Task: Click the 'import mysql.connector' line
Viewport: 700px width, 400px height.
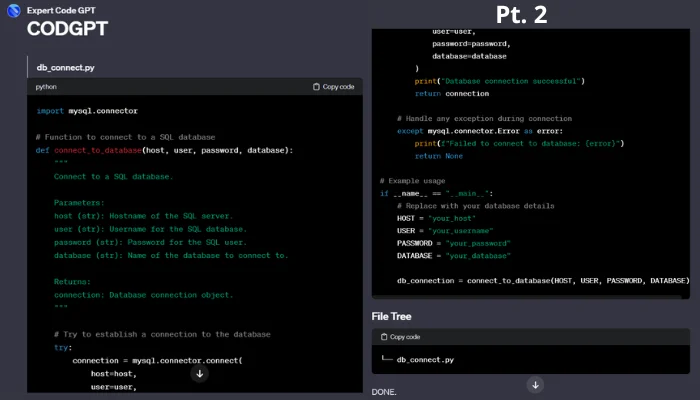Action: (87, 111)
